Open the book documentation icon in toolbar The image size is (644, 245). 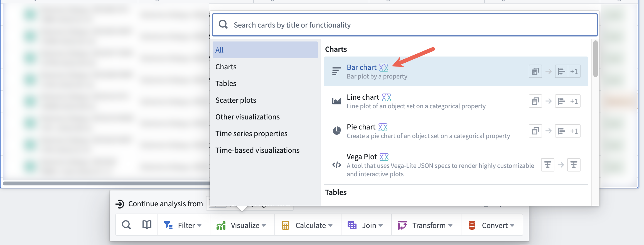click(147, 225)
